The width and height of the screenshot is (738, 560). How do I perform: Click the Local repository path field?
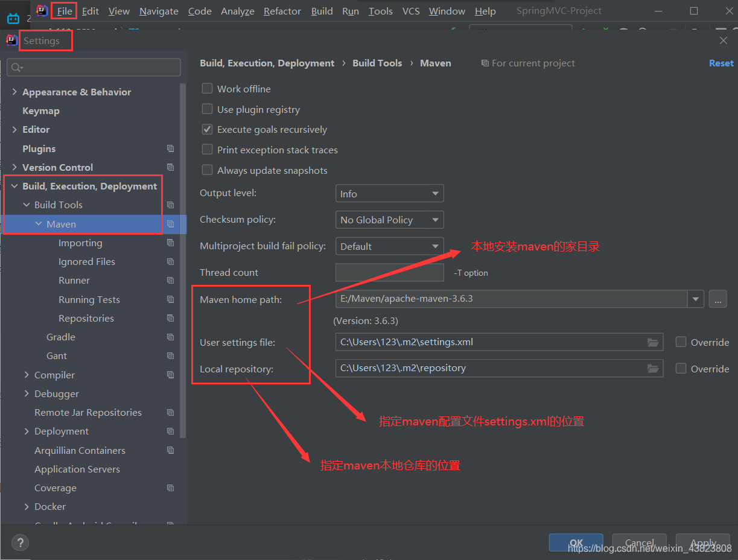499,368
